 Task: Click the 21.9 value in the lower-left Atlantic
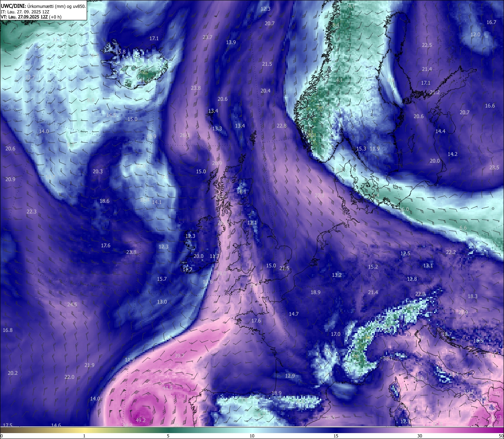tap(89, 365)
